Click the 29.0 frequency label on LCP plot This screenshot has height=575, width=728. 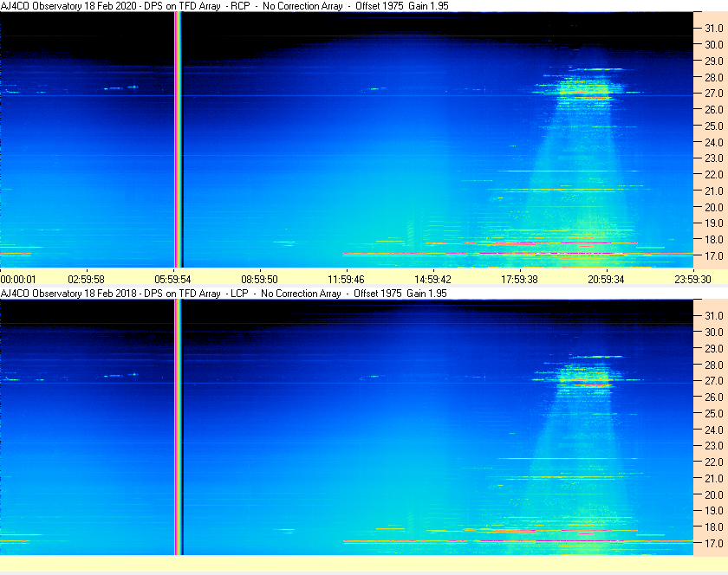pos(714,348)
